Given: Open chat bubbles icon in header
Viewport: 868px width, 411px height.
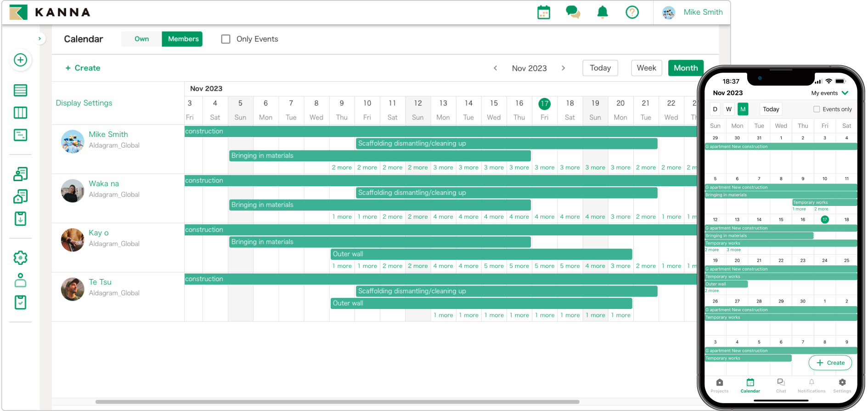Looking at the screenshot, I should tap(573, 12).
